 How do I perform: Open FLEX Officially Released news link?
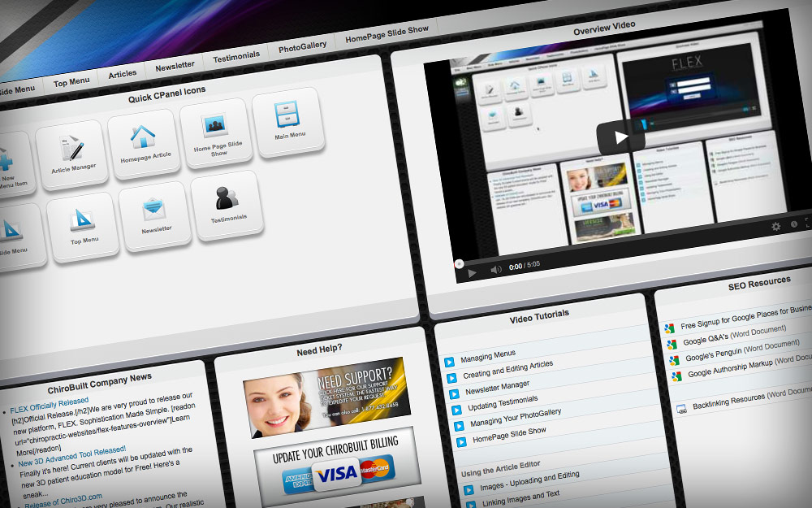[50, 405]
